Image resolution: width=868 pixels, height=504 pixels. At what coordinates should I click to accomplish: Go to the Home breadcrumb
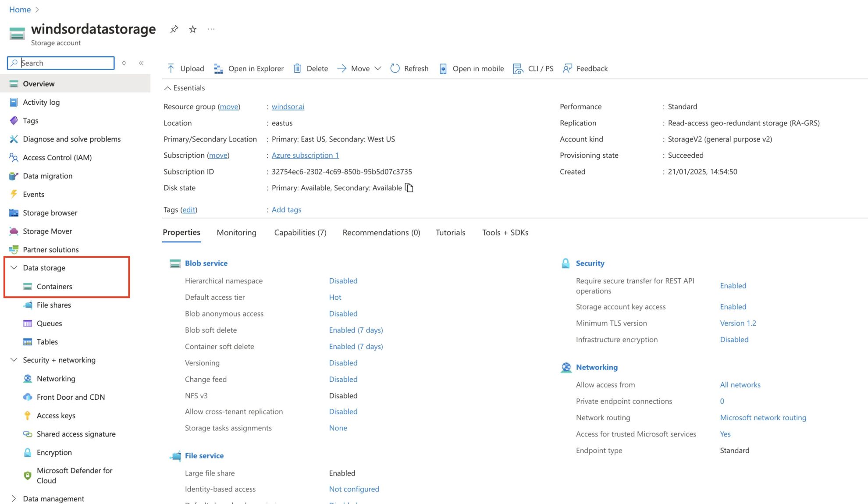(x=20, y=10)
